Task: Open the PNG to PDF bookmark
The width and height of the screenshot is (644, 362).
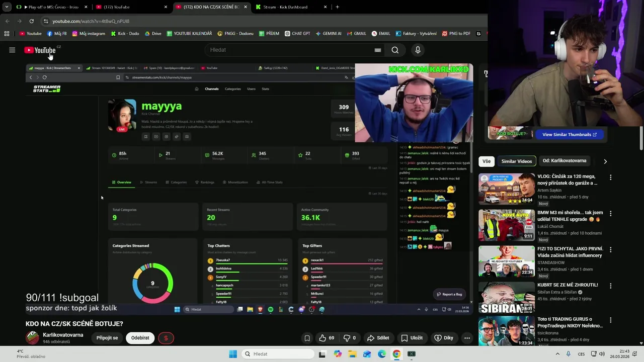Action: (x=456, y=34)
